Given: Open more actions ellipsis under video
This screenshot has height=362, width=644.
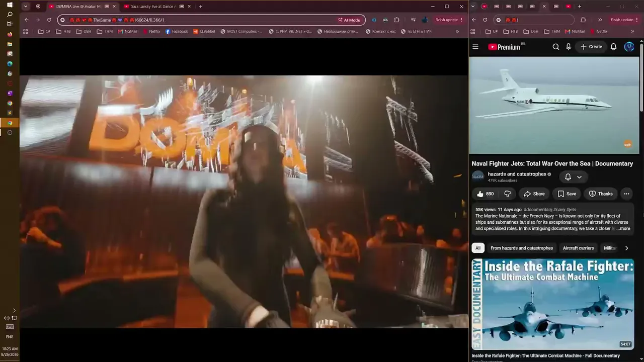Looking at the screenshot, I should click(x=626, y=194).
